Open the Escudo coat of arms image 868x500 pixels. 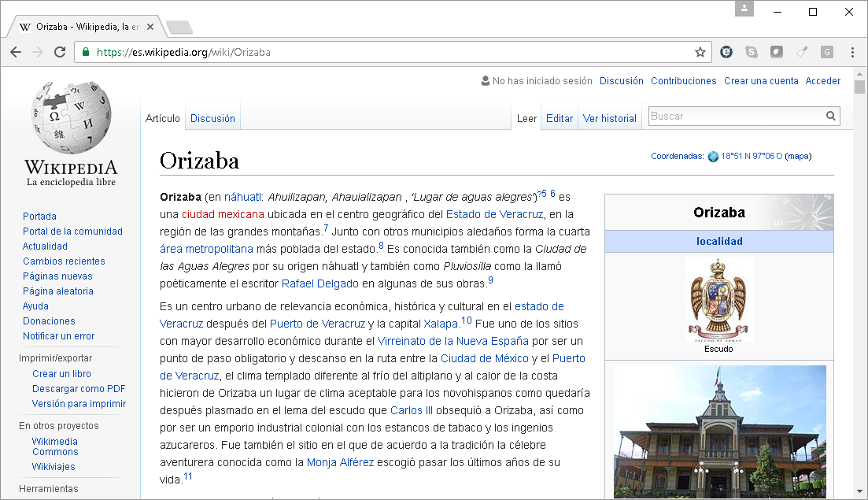click(x=718, y=299)
